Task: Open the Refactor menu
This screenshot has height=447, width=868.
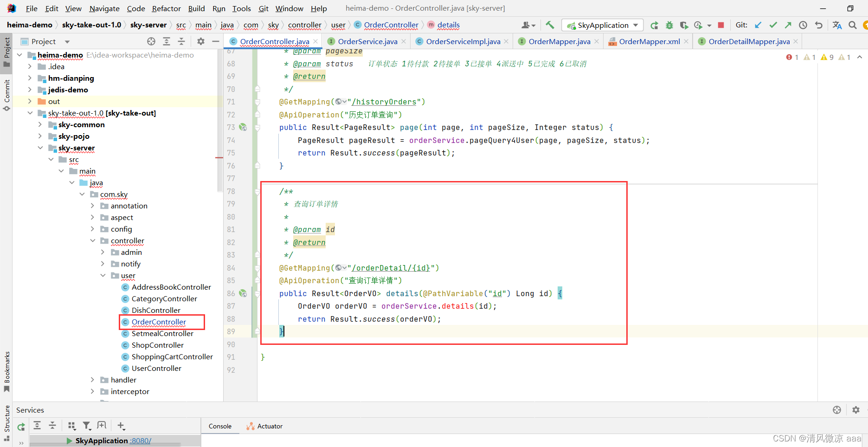Action: (166, 8)
